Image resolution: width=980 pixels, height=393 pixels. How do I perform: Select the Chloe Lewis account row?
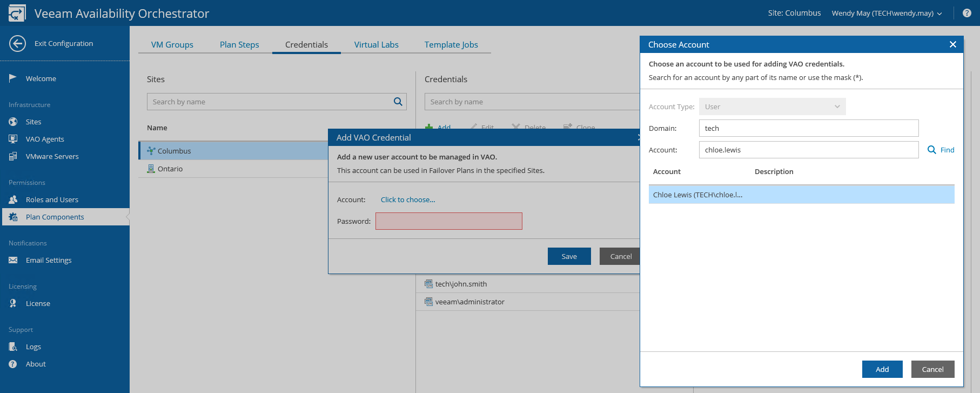coord(802,195)
